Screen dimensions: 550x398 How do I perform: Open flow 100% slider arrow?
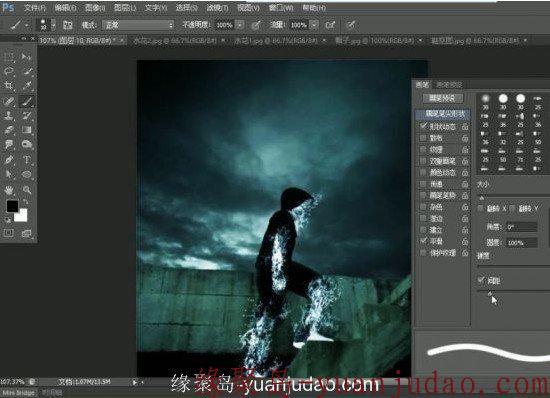[x=314, y=25]
